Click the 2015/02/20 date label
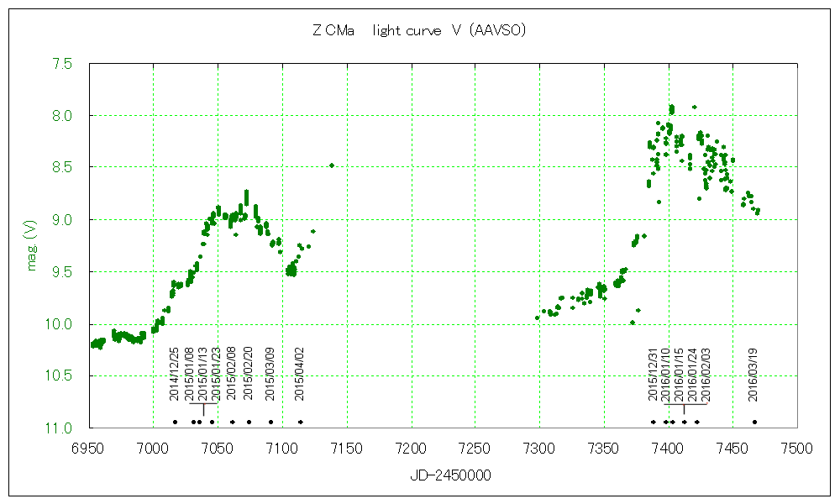 click(x=248, y=374)
